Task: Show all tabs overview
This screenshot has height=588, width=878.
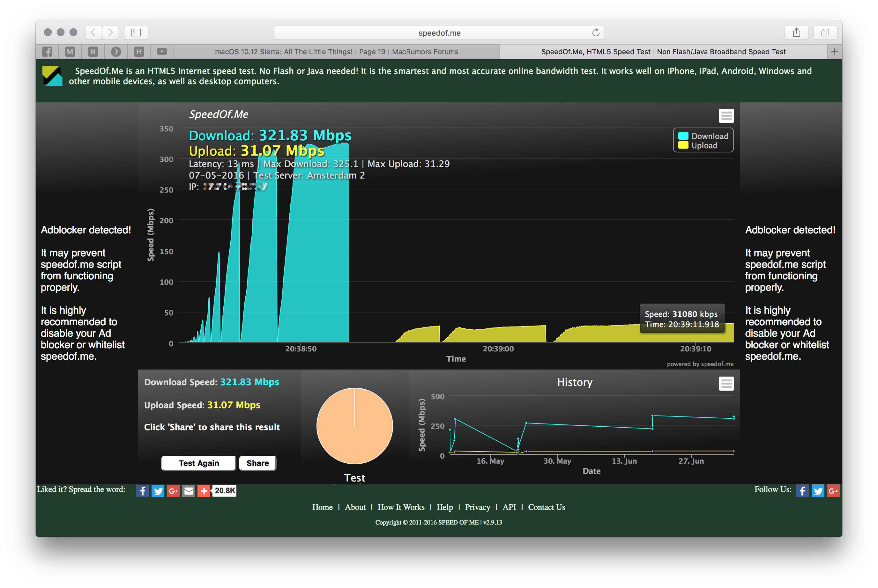Action: pyautogui.click(x=825, y=32)
